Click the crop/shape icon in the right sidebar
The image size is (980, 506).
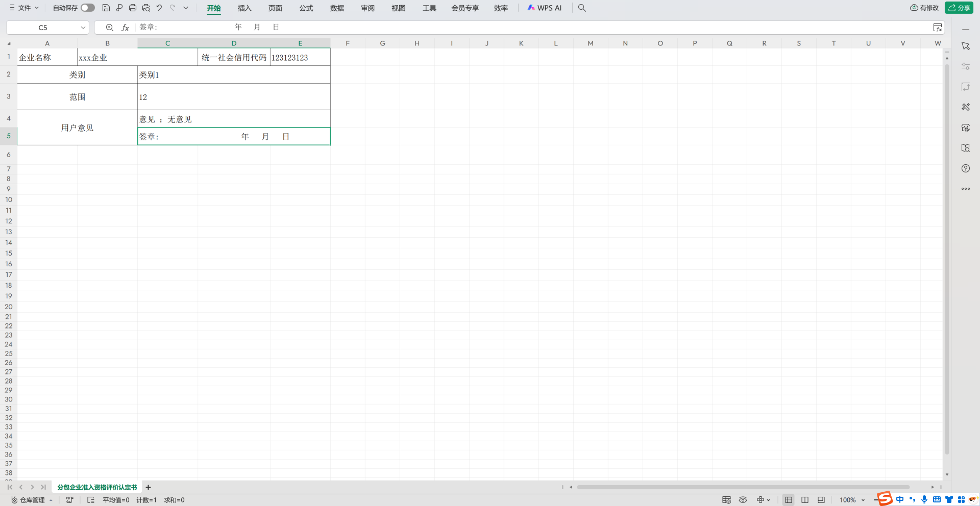coord(966,87)
